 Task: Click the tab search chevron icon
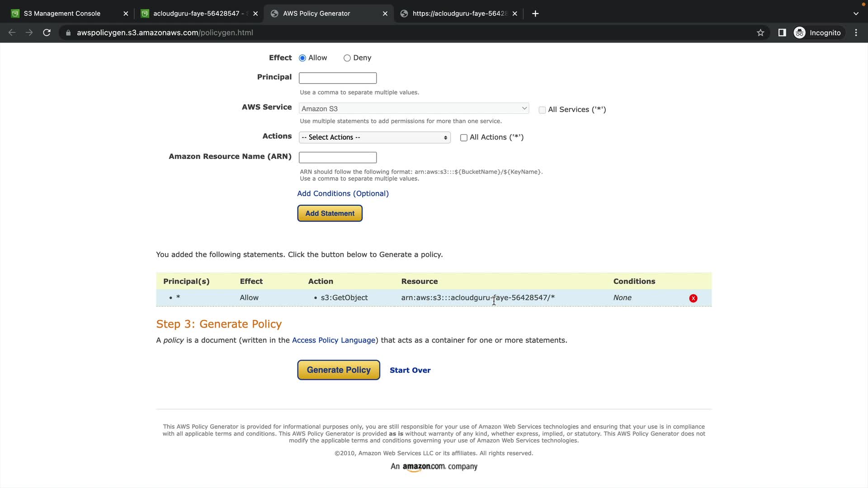point(855,14)
